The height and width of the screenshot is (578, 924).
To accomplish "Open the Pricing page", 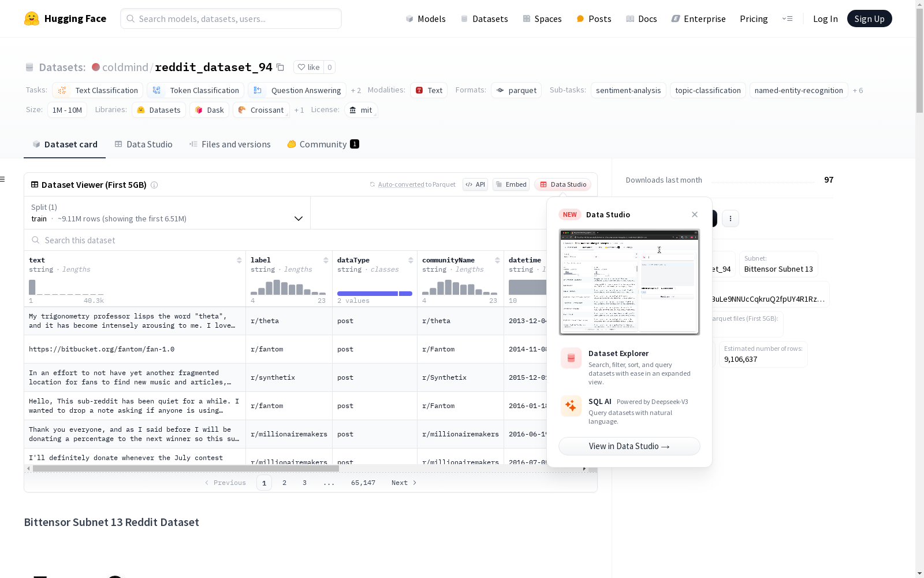I will coord(754,18).
